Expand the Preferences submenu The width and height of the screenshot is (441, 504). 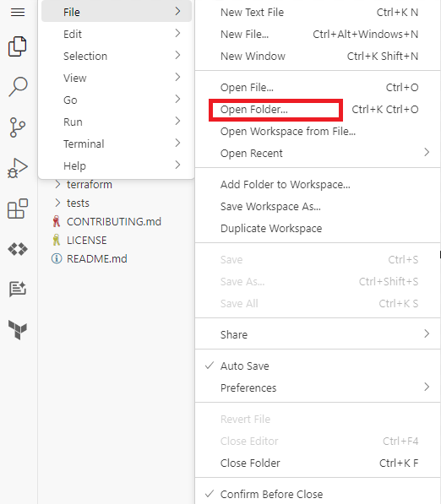tap(318, 387)
